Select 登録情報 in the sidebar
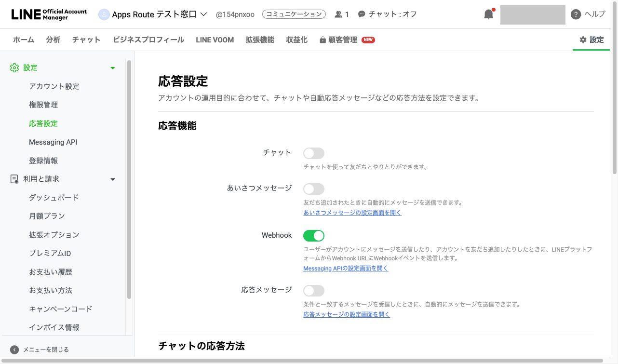The height and width of the screenshot is (364, 618). [43, 161]
